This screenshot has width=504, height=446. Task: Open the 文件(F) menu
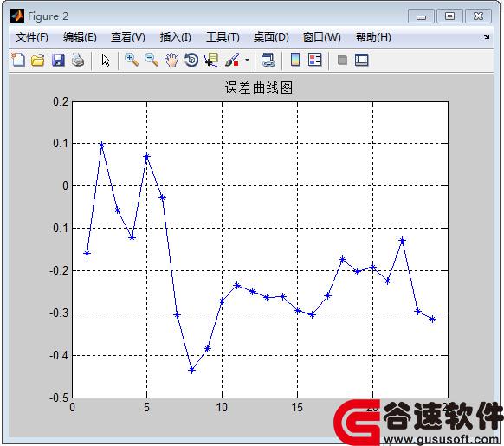pos(32,37)
